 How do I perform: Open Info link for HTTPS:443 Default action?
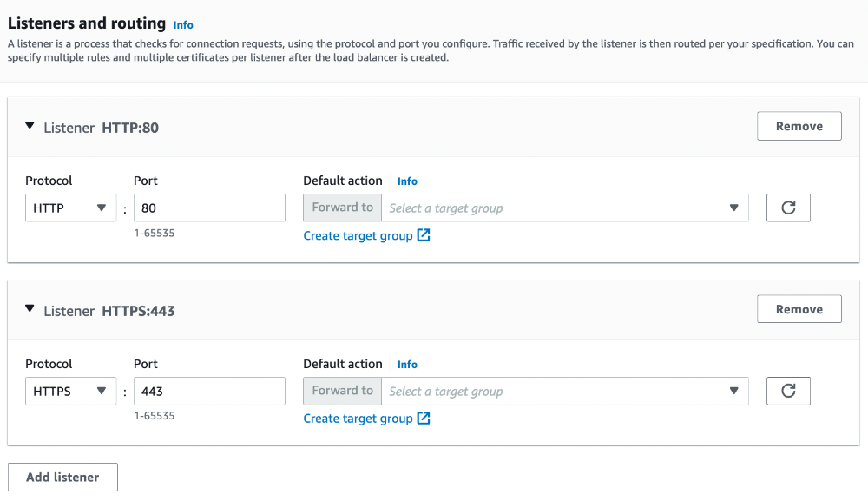[407, 365]
